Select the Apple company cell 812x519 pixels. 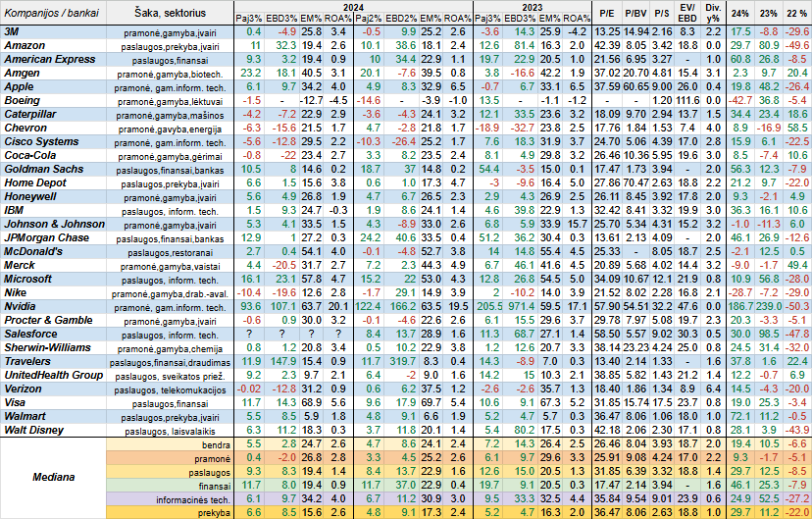[x=53, y=87]
